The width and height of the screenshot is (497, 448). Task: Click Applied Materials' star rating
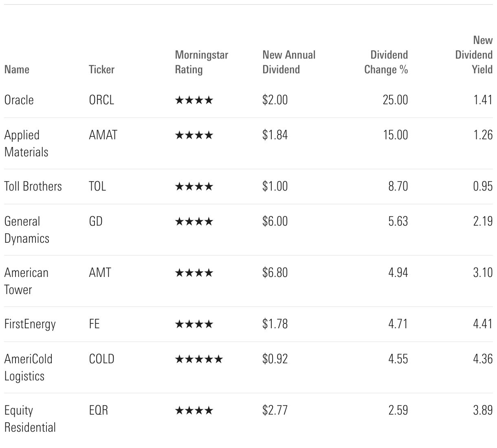tap(194, 135)
